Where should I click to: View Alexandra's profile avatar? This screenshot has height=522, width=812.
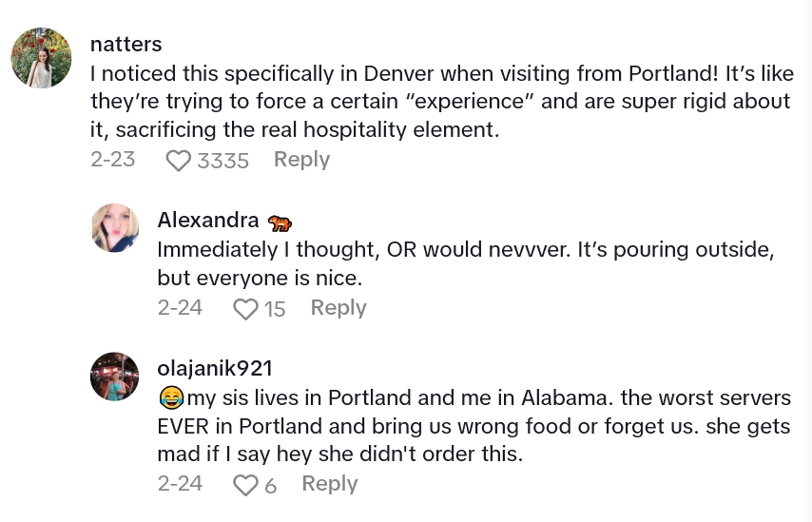point(115,228)
